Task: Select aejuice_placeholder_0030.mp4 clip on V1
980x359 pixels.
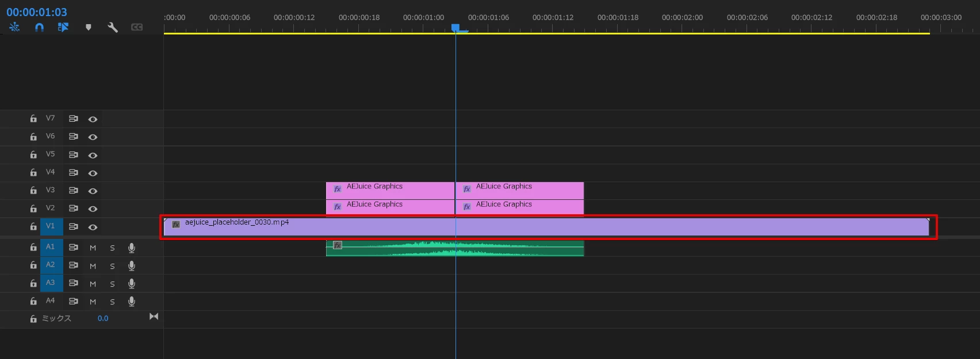Action: point(546,227)
